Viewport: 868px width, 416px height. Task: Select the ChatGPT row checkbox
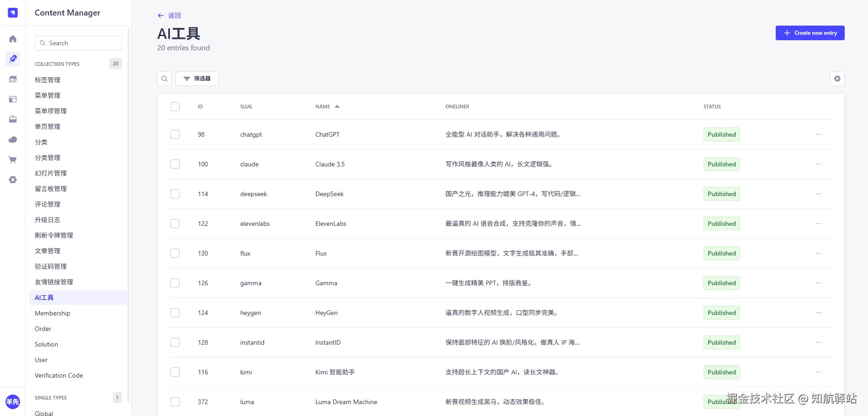(175, 134)
